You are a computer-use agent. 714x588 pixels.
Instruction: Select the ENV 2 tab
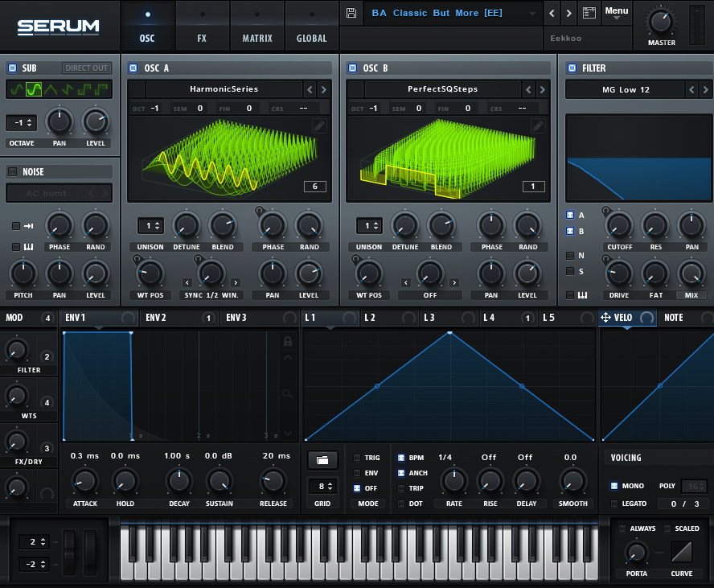coord(179,318)
